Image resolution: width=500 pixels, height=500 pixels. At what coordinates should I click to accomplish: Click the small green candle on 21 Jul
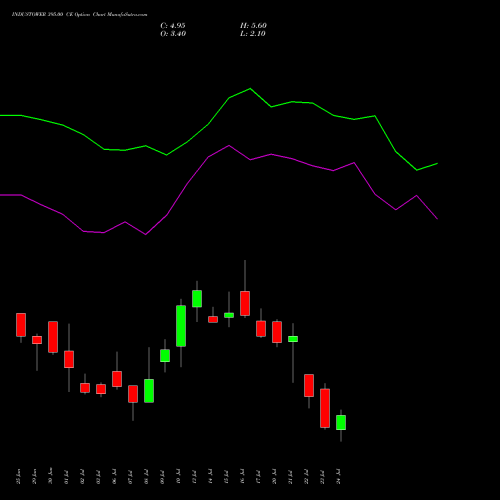point(293,339)
